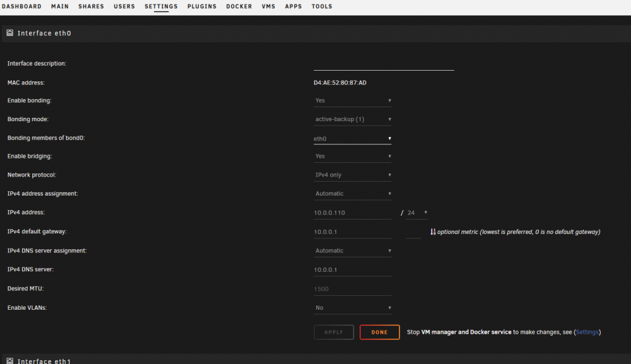Open the Plugins tab
Image resolution: width=631 pixels, height=364 pixels.
[x=202, y=6]
